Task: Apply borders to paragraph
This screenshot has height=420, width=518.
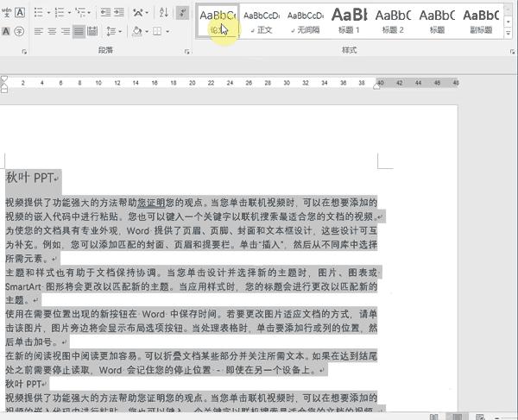Action: pyautogui.click(x=157, y=31)
